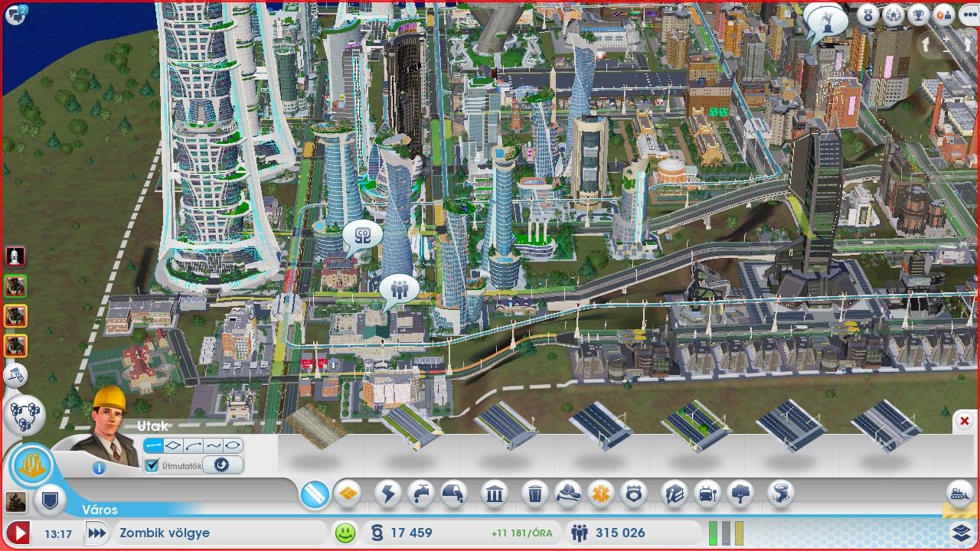Choose the second road type thumbnail
980x551 pixels.
[411, 427]
